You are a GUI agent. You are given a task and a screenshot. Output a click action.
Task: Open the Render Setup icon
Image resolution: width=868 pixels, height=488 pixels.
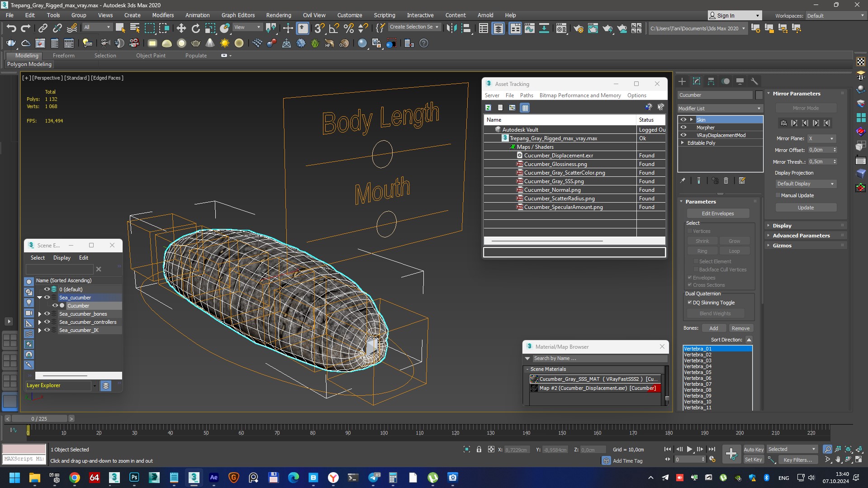(579, 28)
